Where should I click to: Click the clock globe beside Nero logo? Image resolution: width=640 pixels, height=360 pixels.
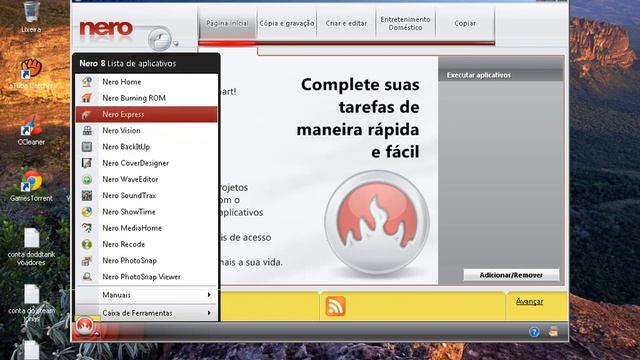(160, 39)
